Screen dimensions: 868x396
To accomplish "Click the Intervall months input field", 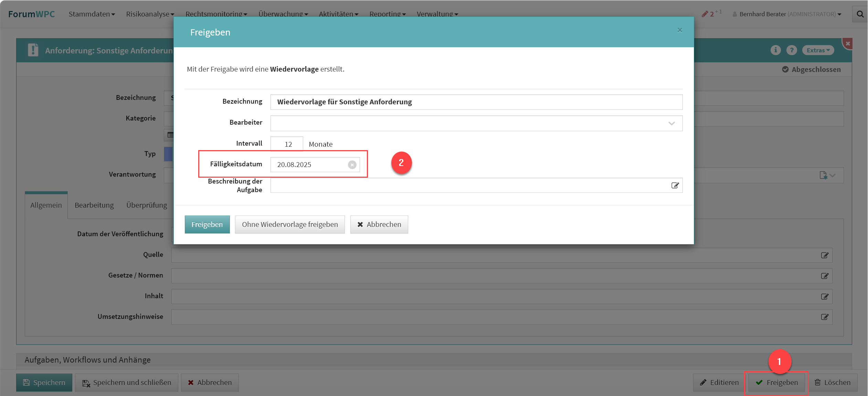I will pos(286,144).
